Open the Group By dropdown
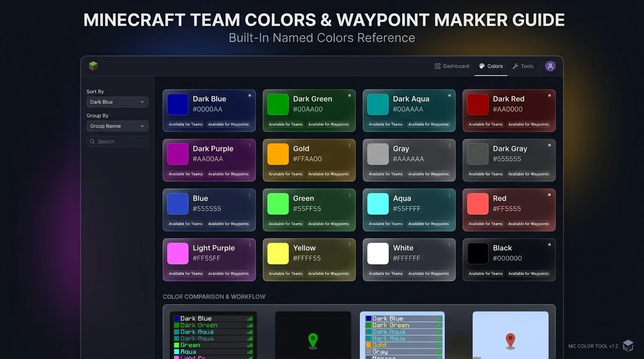This screenshot has height=359, width=644. click(117, 126)
